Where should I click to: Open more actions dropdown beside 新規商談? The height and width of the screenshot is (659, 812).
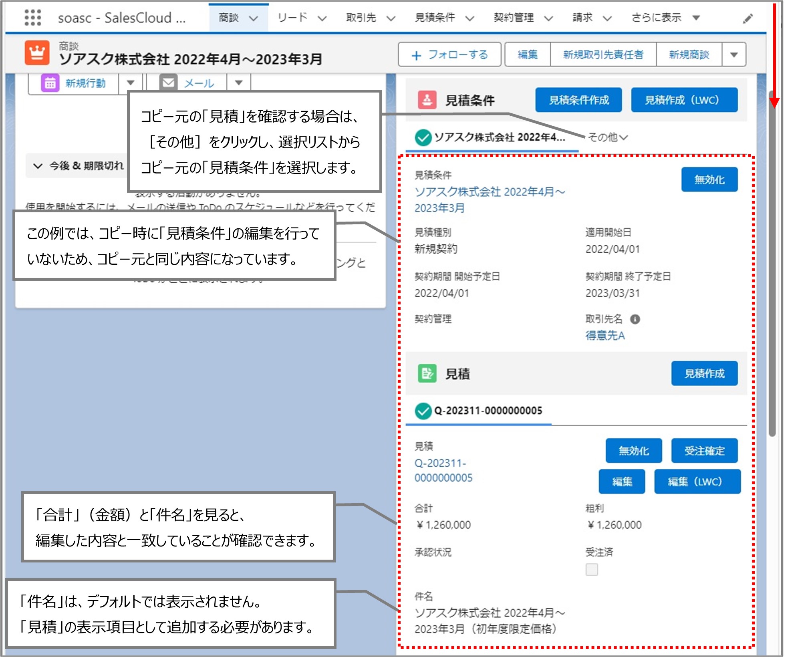click(734, 54)
